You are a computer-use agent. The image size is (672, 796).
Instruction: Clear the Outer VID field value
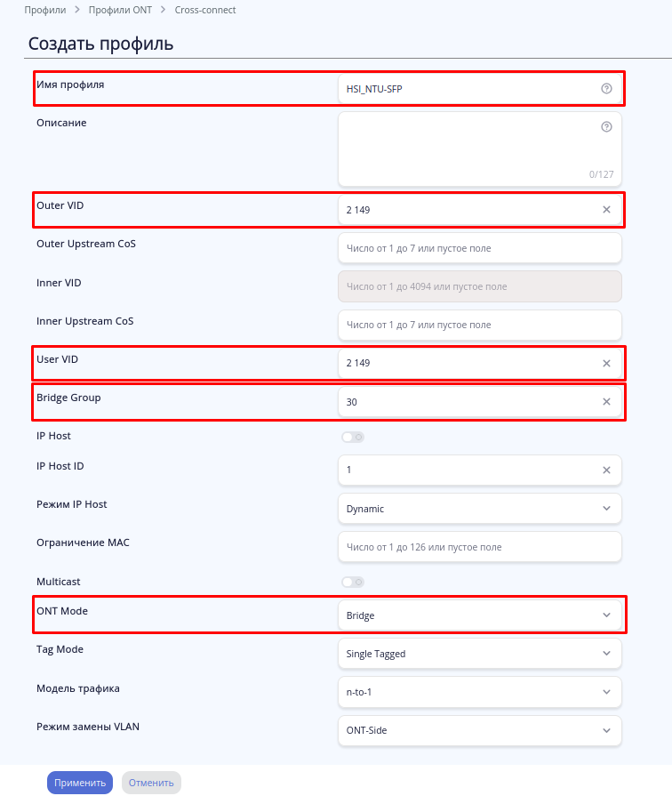click(606, 210)
